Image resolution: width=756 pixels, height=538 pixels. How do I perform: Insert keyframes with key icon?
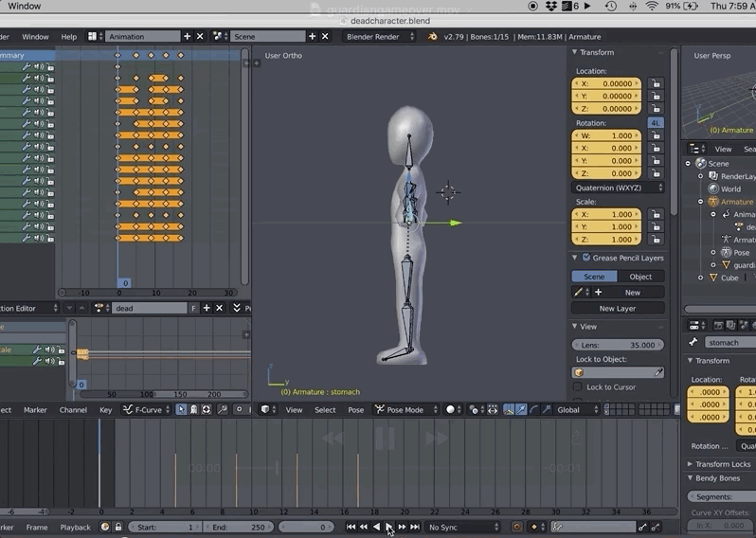pos(643,528)
